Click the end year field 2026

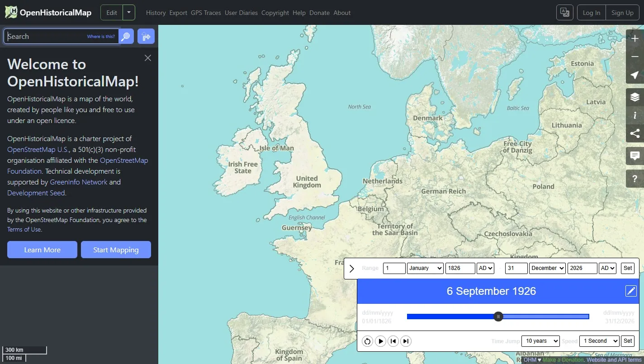(x=582, y=268)
